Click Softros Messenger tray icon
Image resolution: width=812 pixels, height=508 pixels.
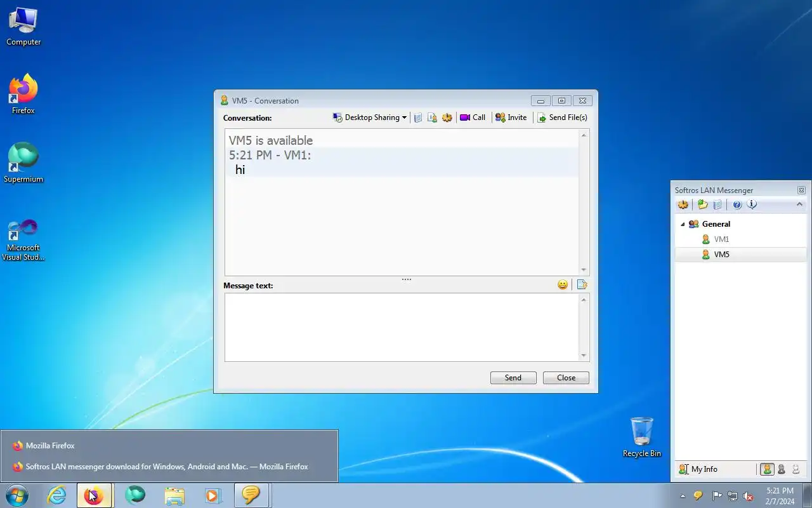click(x=698, y=496)
